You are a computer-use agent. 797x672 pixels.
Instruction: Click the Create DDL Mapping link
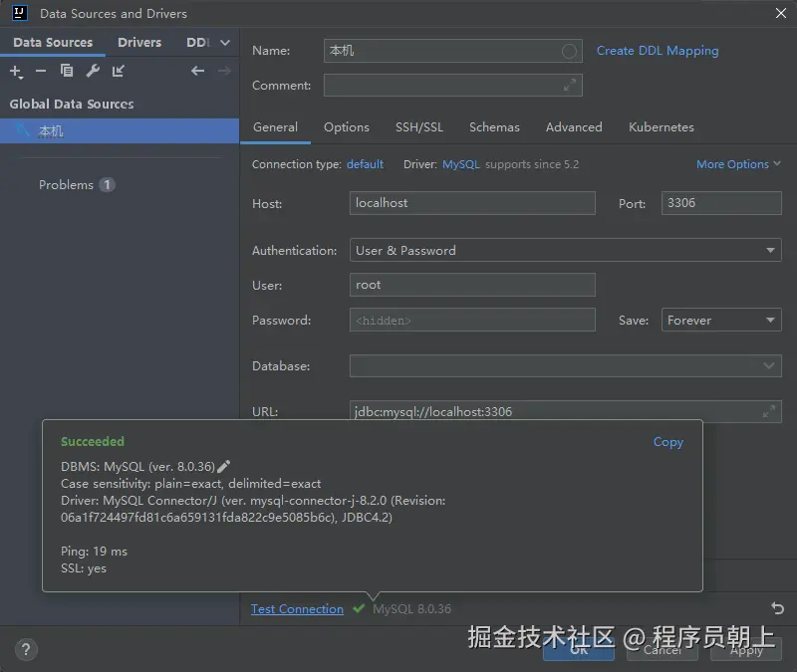click(657, 51)
